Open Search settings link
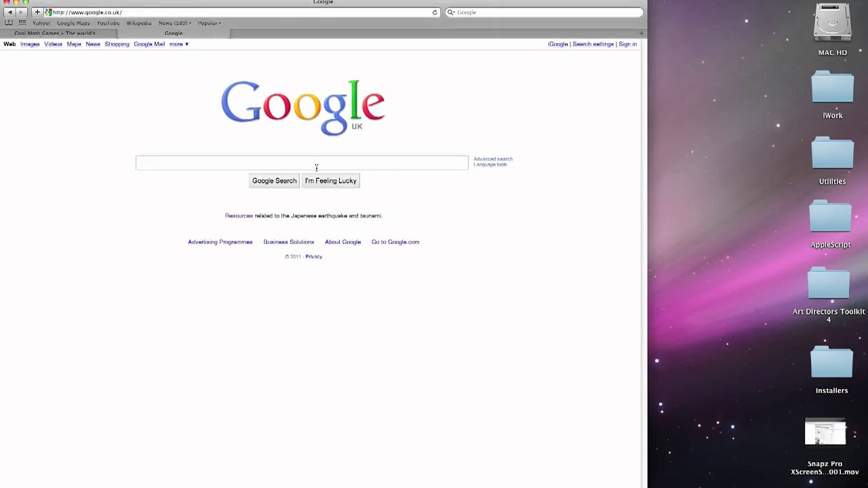Screen dimensions: 868x488 pyautogui.click(x=593, y=44)
